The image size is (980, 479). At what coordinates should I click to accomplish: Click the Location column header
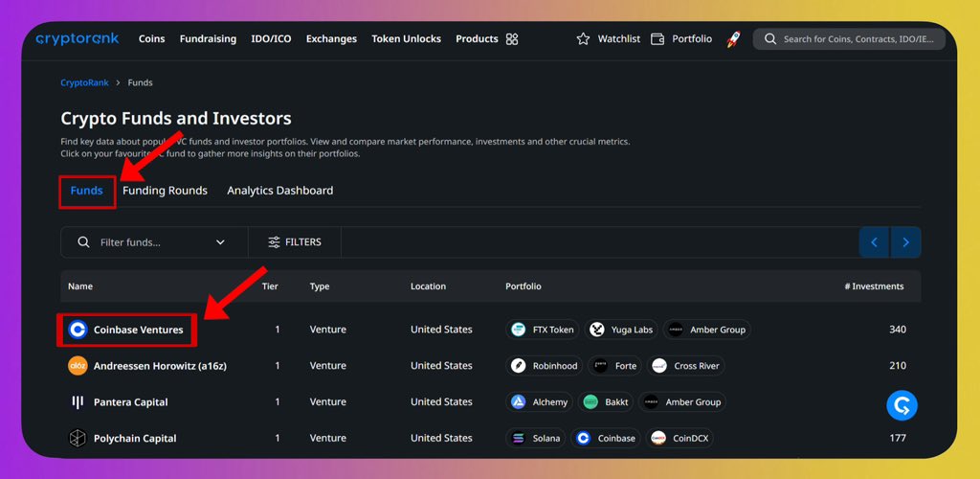[x=428, y=286]
